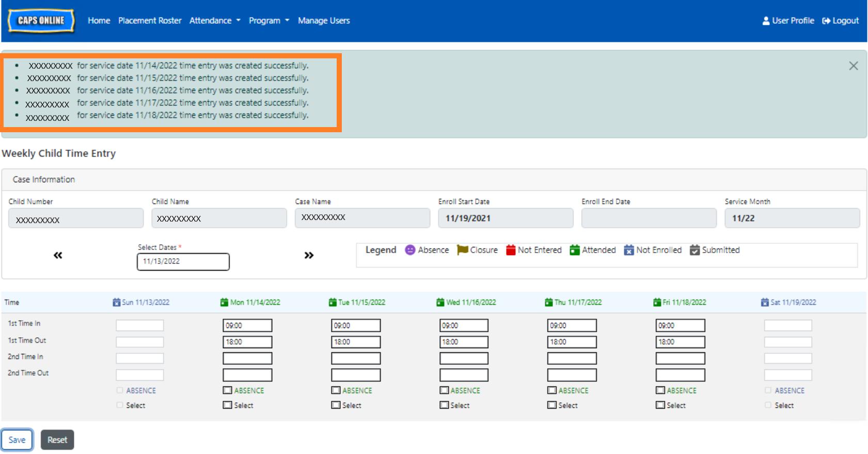
Task: Expand the Attendance dropdown menu
Action: (214, 21)
